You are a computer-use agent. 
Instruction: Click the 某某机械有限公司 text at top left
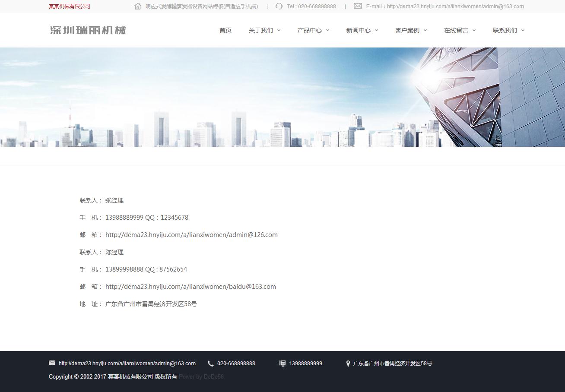point(70,6)
